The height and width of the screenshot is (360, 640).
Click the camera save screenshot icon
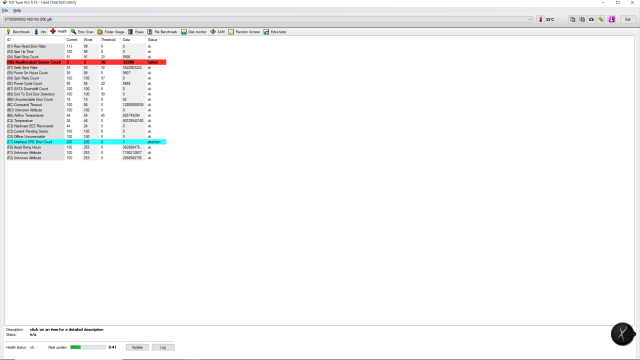[x=591, y=19]
